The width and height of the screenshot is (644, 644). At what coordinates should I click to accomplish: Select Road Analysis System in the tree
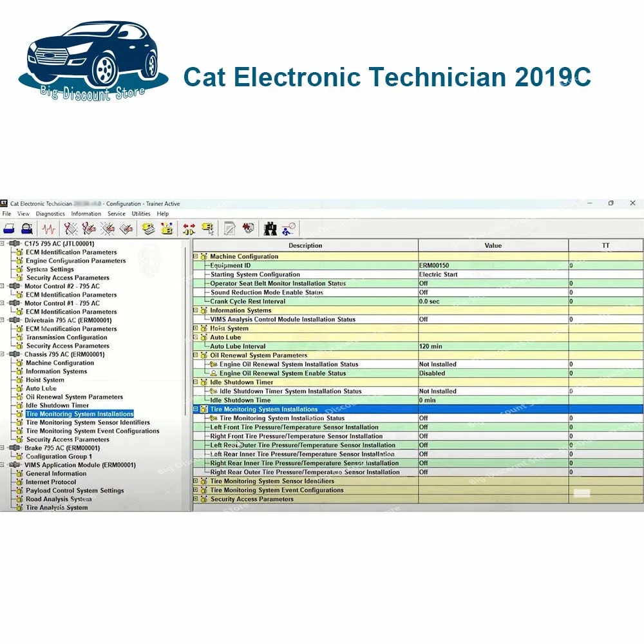[59, 499]
